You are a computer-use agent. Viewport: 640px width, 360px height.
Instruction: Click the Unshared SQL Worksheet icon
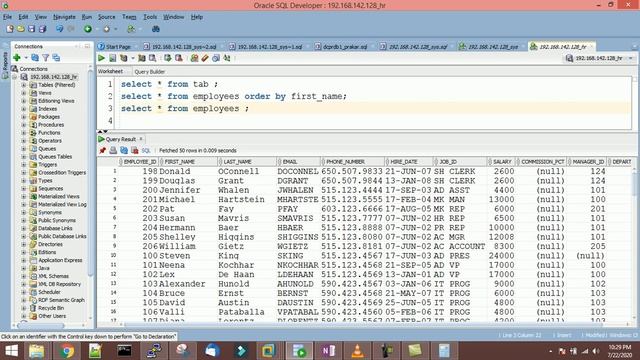coord(194,58)
